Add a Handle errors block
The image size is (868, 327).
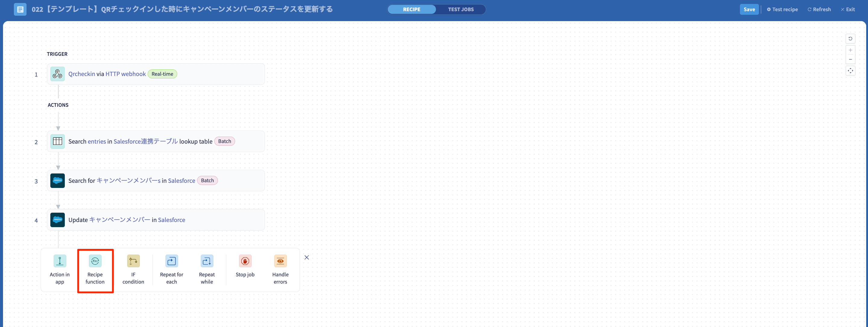click(x=280, y=270)
